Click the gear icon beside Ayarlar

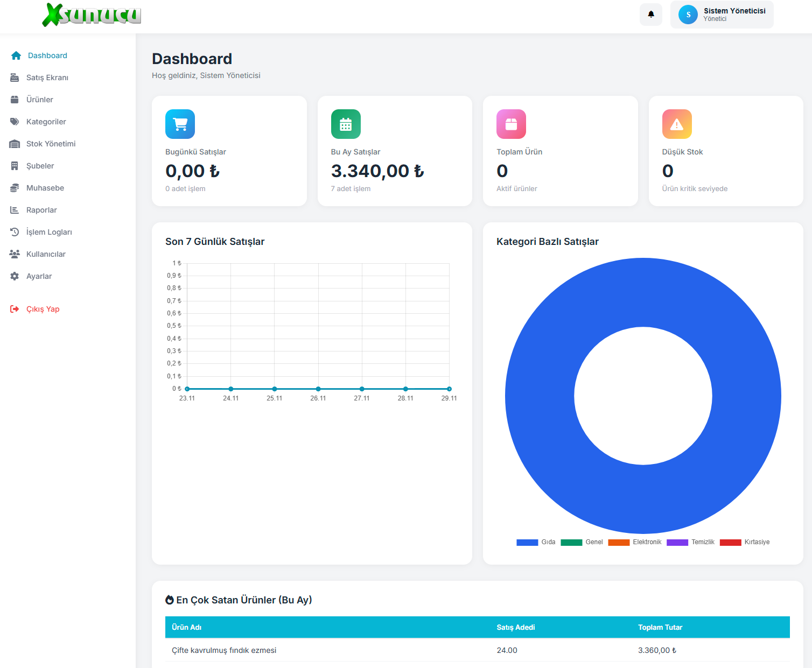15,276
